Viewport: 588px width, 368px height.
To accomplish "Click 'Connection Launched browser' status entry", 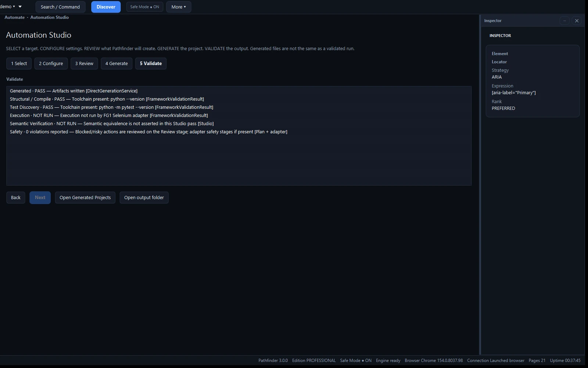I will click(496, 361).
